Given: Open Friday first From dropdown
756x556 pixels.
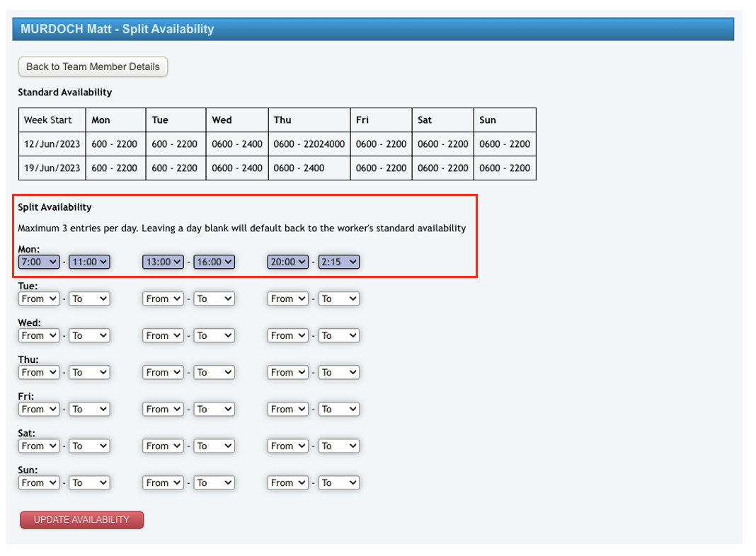Looking at the screenshot, I should click(38, 410).
